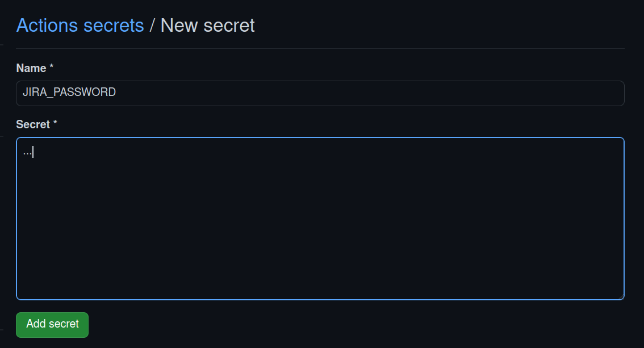Click inside the Secret text area

click(320, 218)
